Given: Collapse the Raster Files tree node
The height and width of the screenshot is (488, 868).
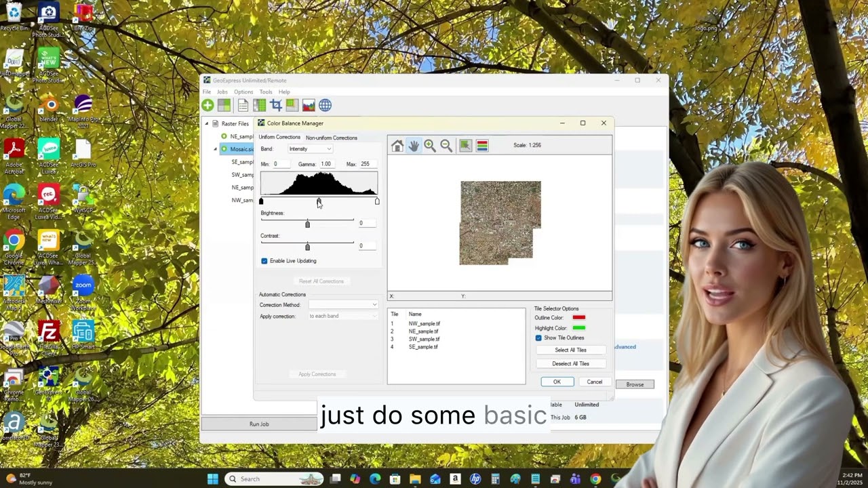Looking at the screenshot, I should coord(207,123).
